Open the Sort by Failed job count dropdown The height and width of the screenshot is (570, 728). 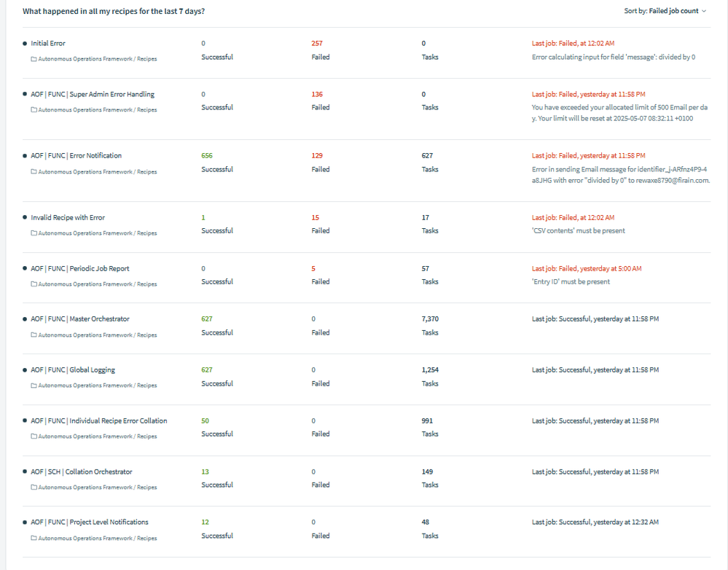coord(665,11)
